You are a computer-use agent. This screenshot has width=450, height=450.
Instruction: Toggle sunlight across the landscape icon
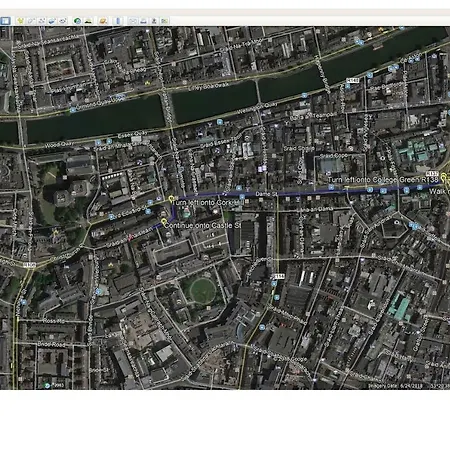click(x=88, y=21)
